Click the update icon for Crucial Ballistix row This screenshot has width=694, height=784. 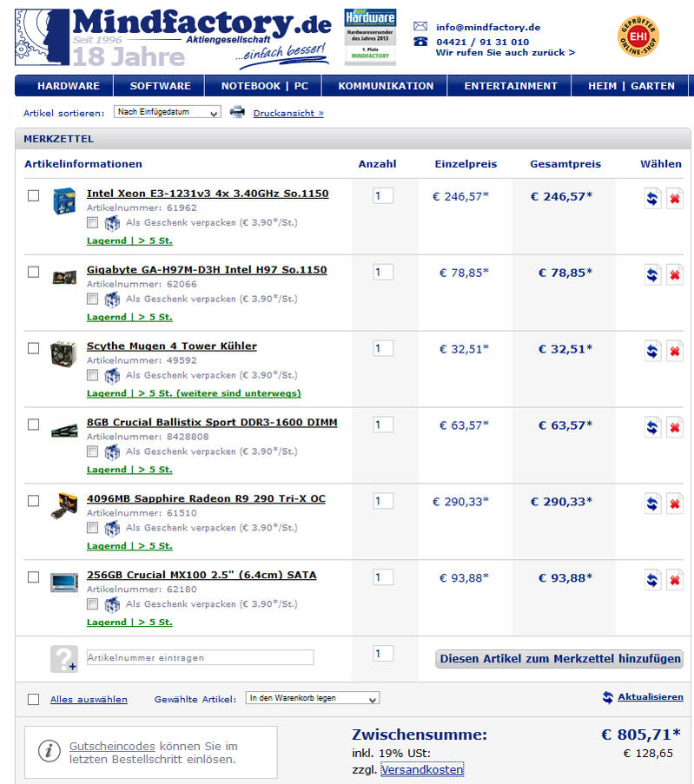(652, 427)
